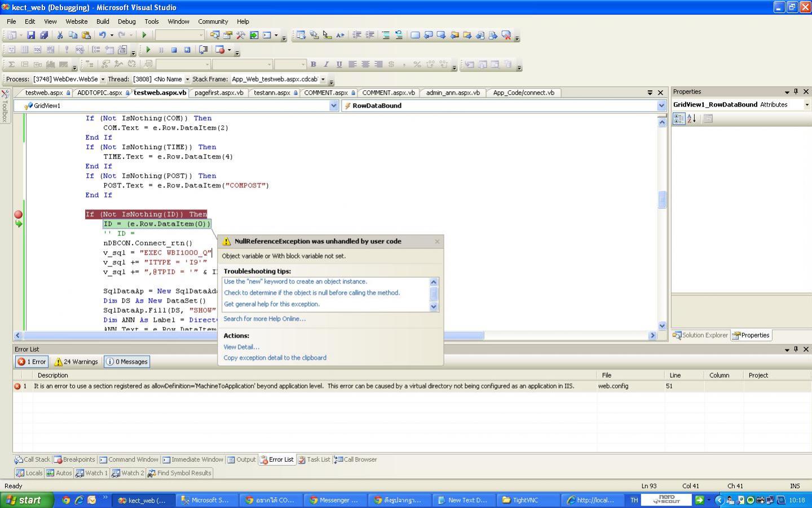The image size is (812, 508).
Task: Click the Comment Out Selected Lines icon
Action: 386,35
